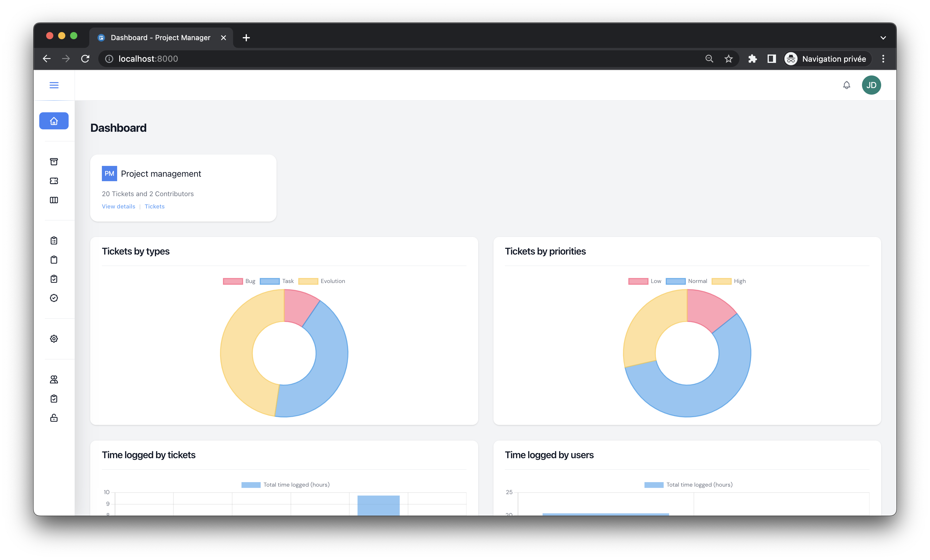Expand the sidebar with hamburger menu
This screenshot has height=560, width=930.
click(54, 85)
